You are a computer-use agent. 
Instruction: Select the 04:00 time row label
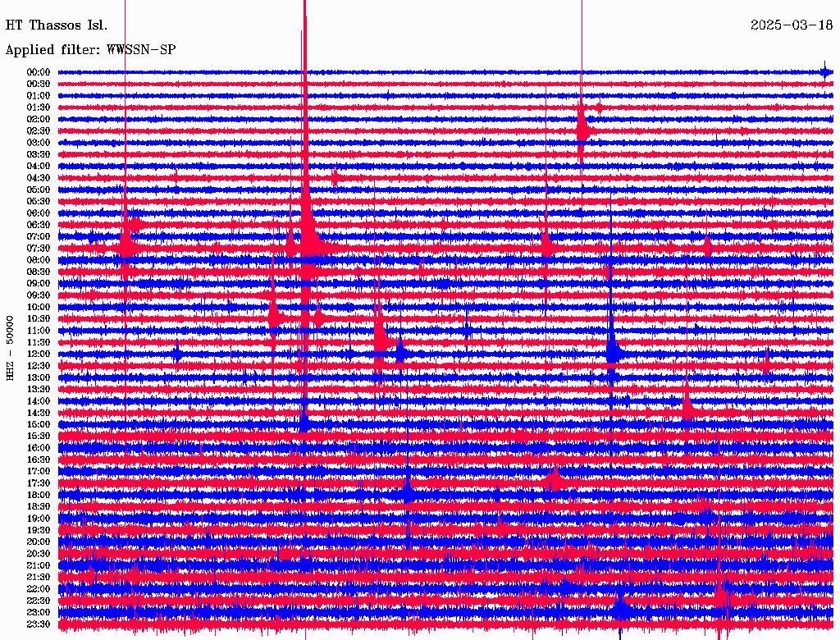coord(39,167)
